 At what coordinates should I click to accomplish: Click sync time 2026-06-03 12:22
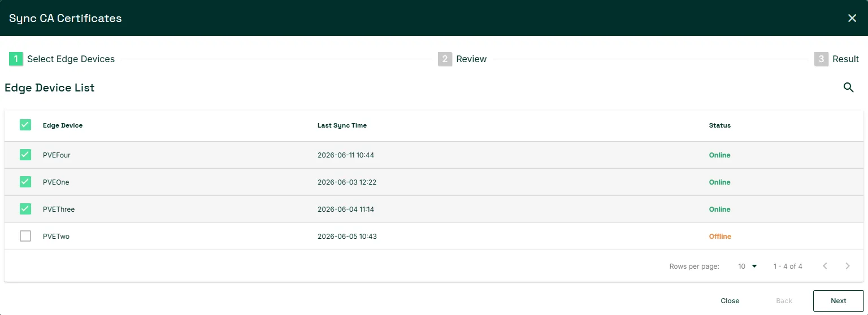(x=347, y=182)
